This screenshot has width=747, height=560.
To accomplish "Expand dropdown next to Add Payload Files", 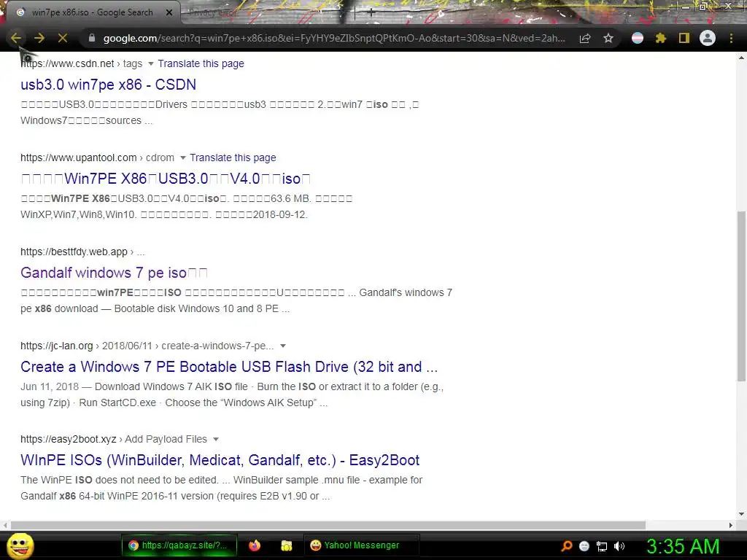I will (216, 439).
